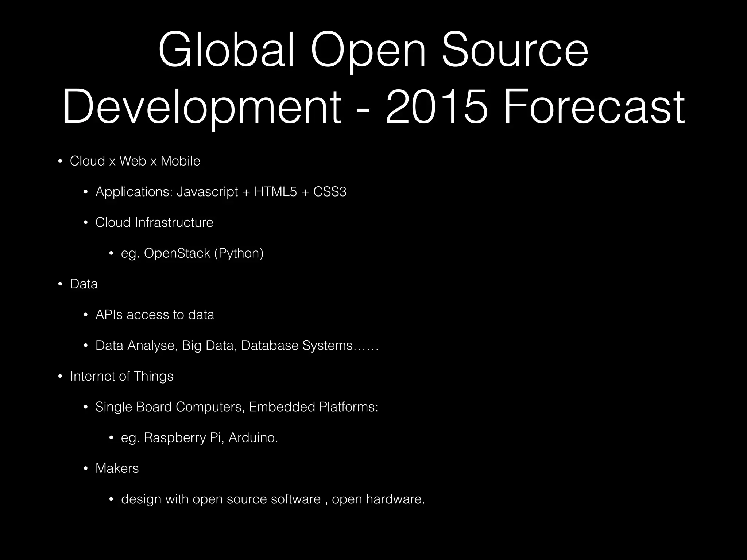Click the 'eg. OpenStack (Python)' line

[192, 253]
